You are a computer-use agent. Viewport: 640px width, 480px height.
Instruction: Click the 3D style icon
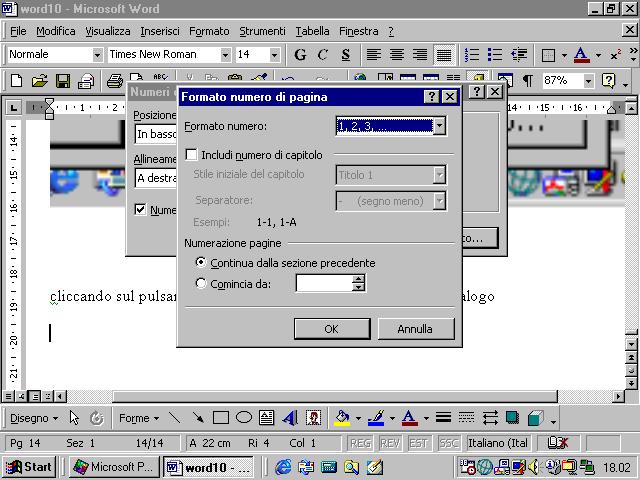coord(536,418)
